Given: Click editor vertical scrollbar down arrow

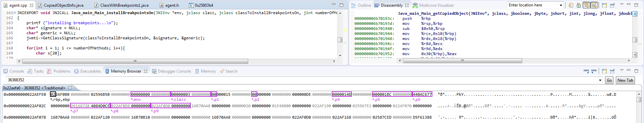Looking at the screenshot, I should pos(340,56).
